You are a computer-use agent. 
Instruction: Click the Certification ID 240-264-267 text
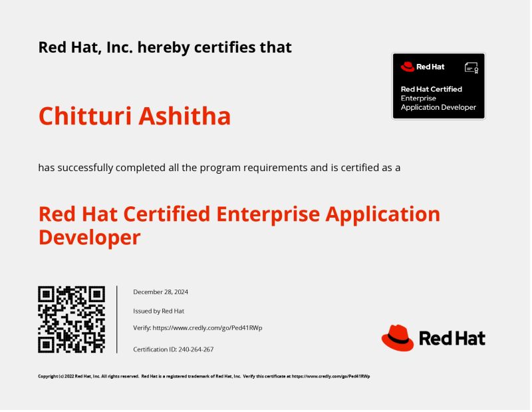[x=172, y=349]
